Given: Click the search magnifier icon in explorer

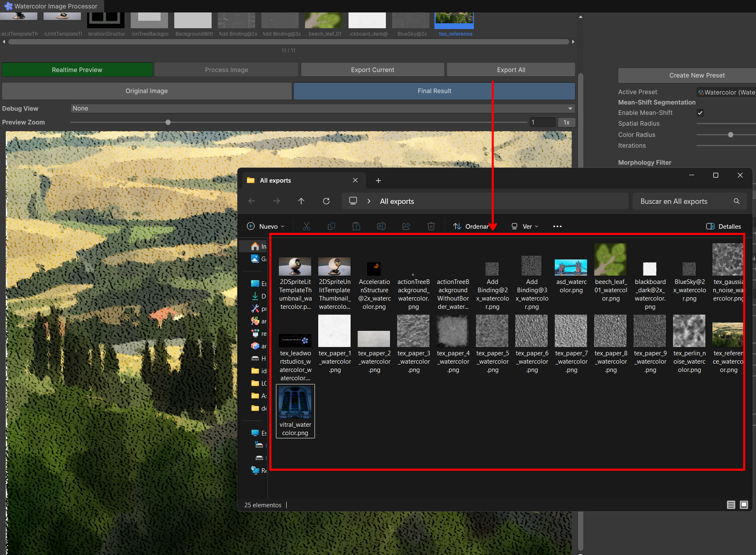Looking at the screenshot, I should (736, 201).
